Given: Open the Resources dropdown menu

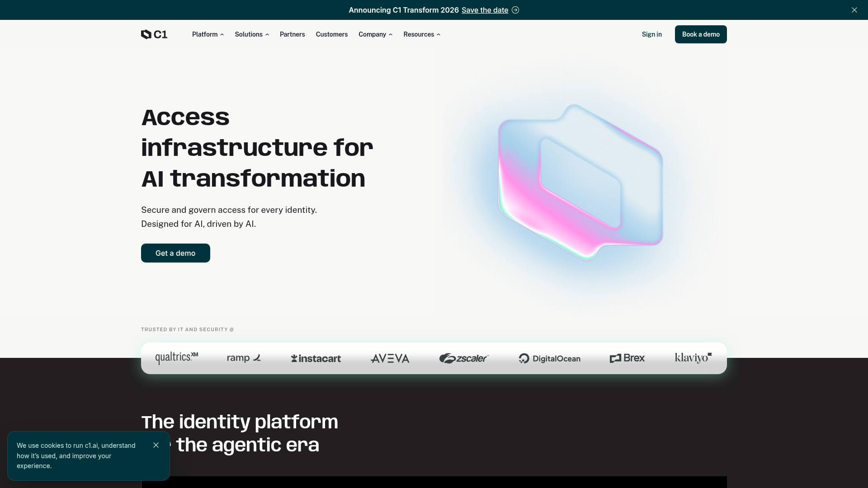Looking at the screenshot, I should tap(422, 34).
